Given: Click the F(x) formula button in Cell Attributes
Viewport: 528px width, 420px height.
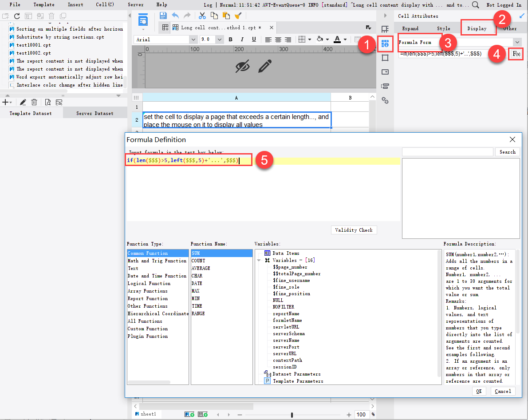Looking at the screenshot, I should [x=516, y=54].
